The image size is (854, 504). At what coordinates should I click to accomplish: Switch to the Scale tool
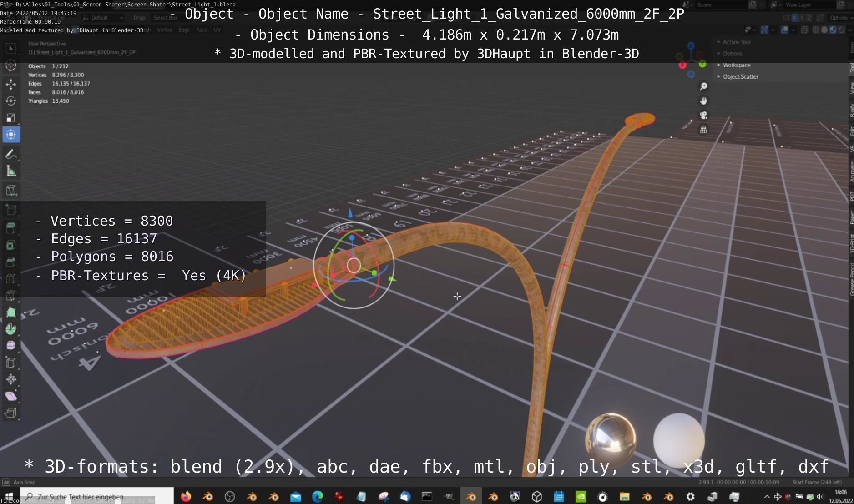point(11,118)
